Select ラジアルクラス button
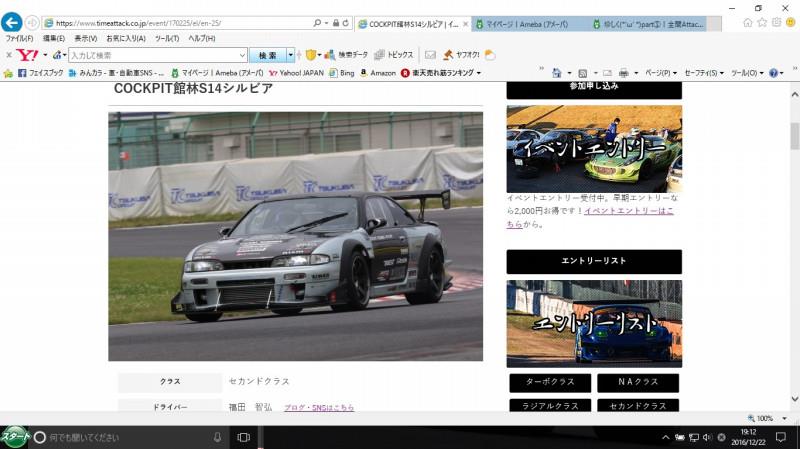The height and width of the screenshot is (449, 800). 550,405
